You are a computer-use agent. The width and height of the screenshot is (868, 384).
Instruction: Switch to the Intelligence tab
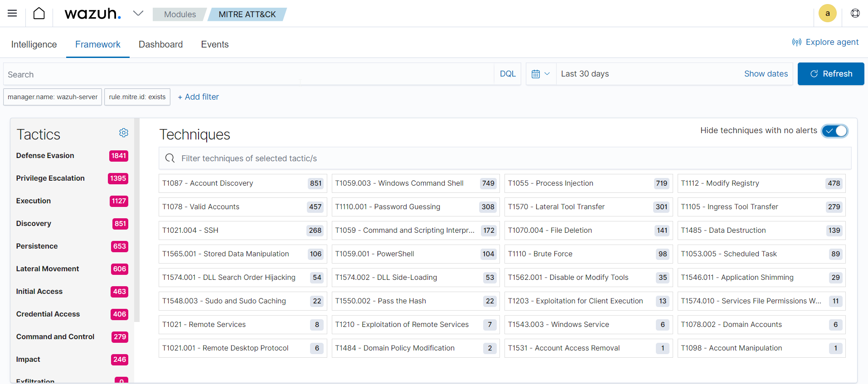point(34,44)
